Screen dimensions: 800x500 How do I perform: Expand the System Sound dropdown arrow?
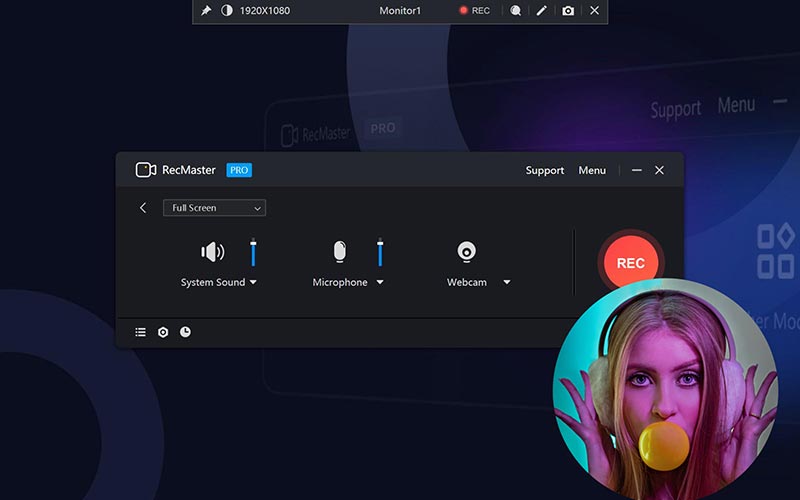point(253,282)
